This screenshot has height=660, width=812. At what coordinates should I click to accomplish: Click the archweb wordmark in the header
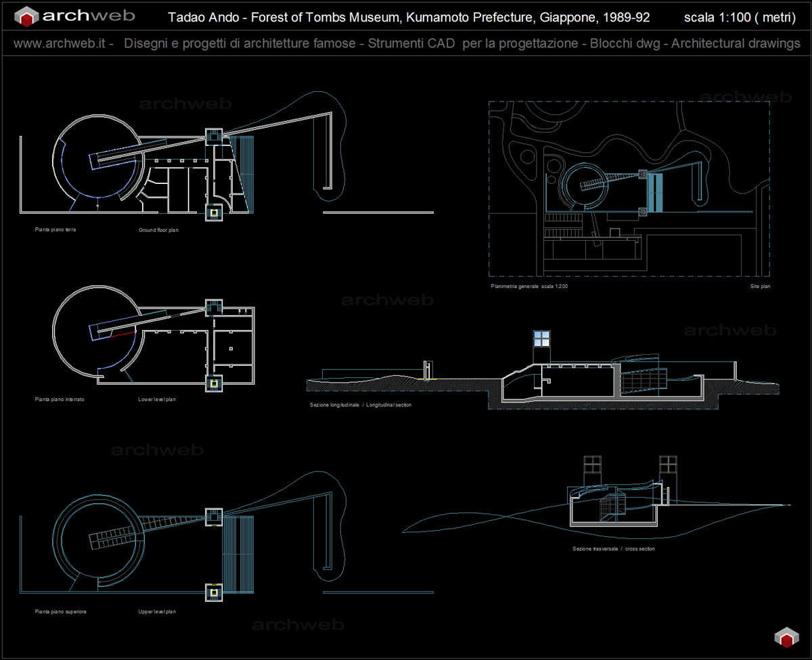89,16
